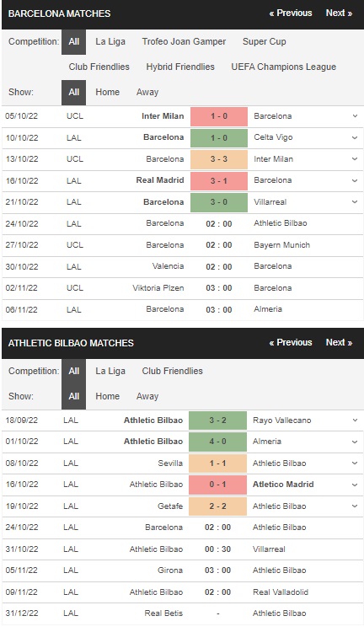Open the chevron beside Real Madrid 3-1 Barcelona

coord(355,180)
